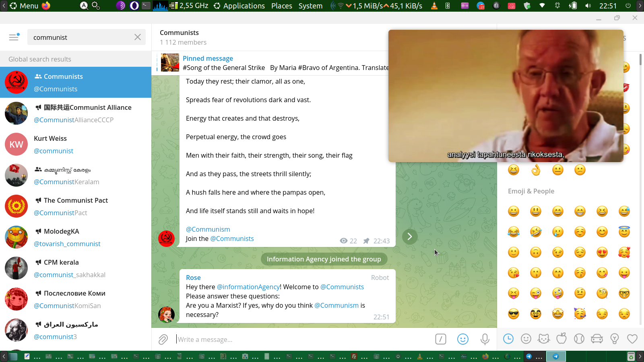Open the Послесловие Коми channel result
The image size is (644, 362).
(76, 299)
